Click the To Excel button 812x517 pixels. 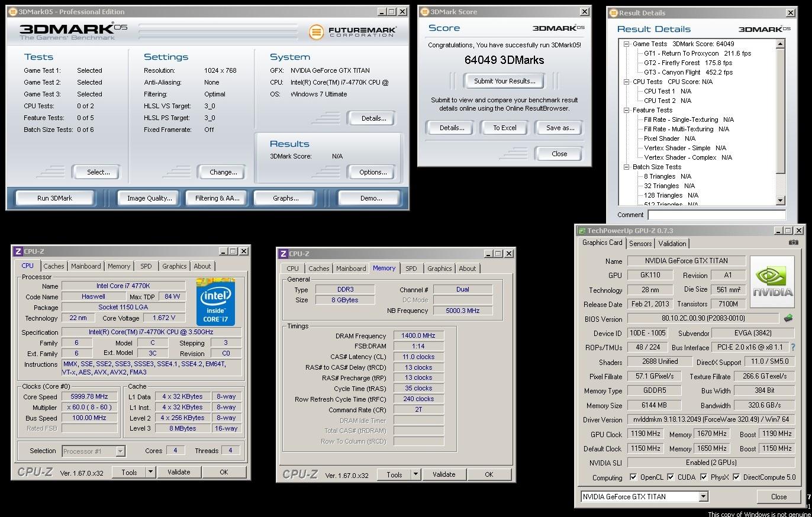(x=505, y=128)
